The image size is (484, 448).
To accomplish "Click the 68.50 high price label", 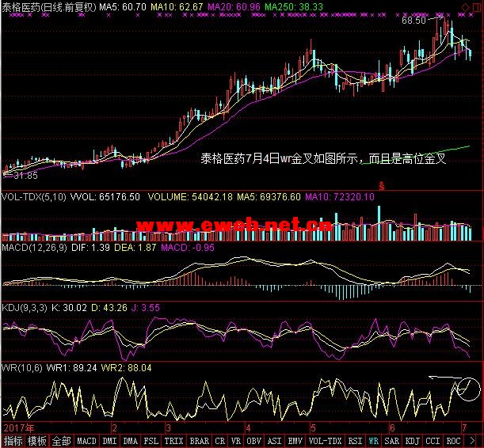I will (413, 21).
